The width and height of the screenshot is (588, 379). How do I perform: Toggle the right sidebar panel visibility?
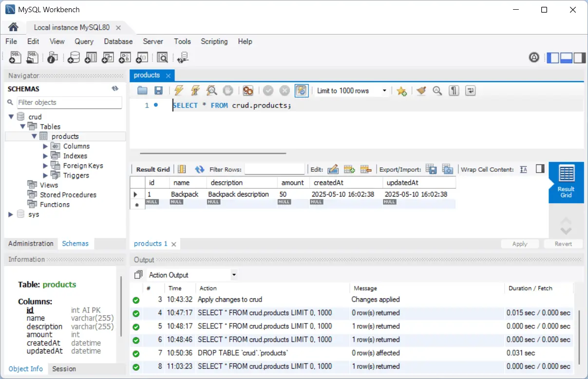[x=579, y=58]
